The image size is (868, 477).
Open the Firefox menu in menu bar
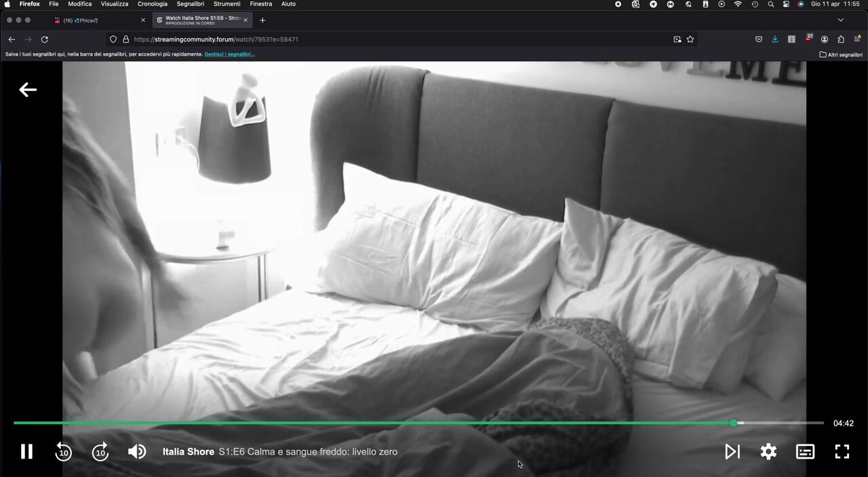click(x=29, y=4)
